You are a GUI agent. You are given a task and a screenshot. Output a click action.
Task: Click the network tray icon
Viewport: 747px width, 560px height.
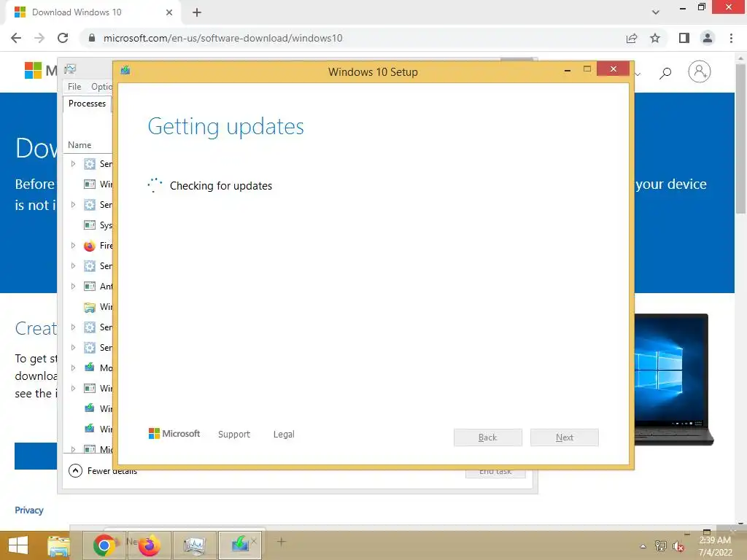[x=661, y=545]
